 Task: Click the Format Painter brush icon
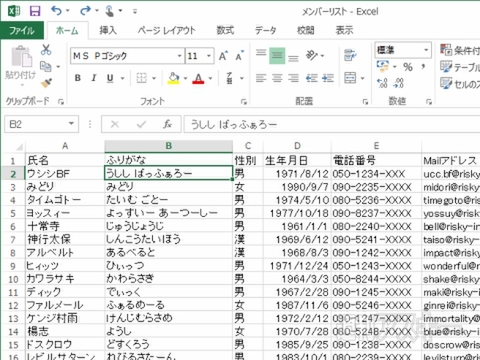pos(46,83)
